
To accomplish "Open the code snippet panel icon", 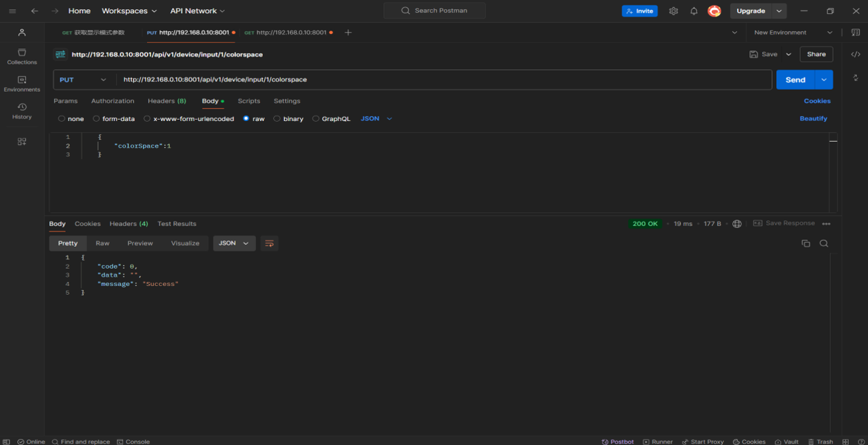I will tap(855, 55).
